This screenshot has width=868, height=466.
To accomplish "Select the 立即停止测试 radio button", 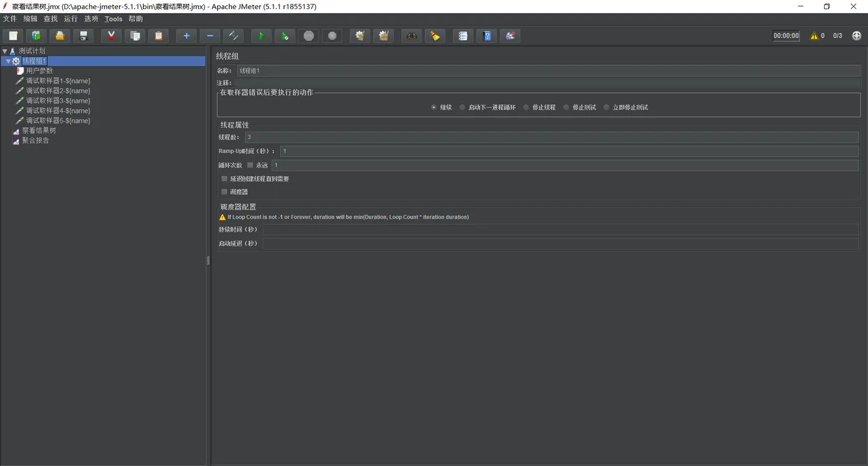I will (x=606, y=107).
